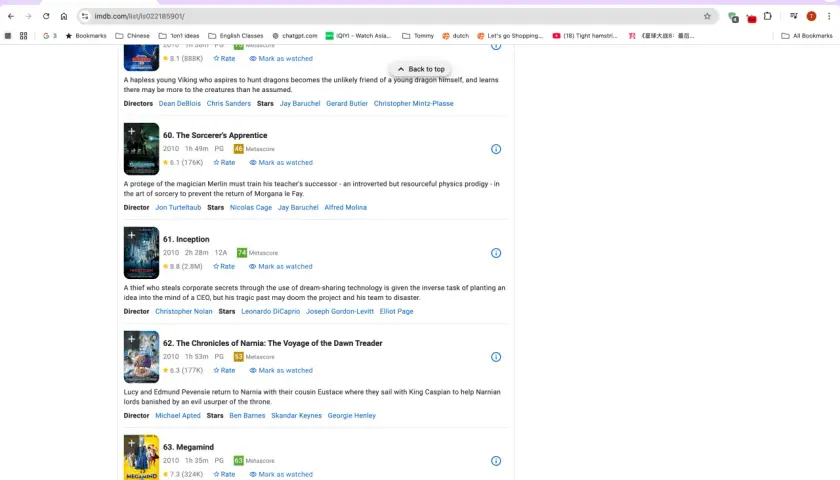The width and height of the screenshot is (840, 480).
Task: Open Chris Sanders's page
Action: [229, 103]
